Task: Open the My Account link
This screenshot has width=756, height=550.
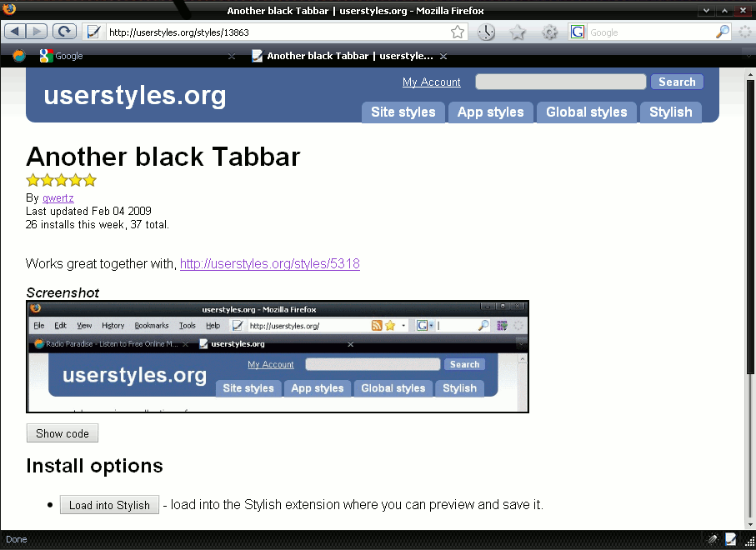Action: click(432, 82)
